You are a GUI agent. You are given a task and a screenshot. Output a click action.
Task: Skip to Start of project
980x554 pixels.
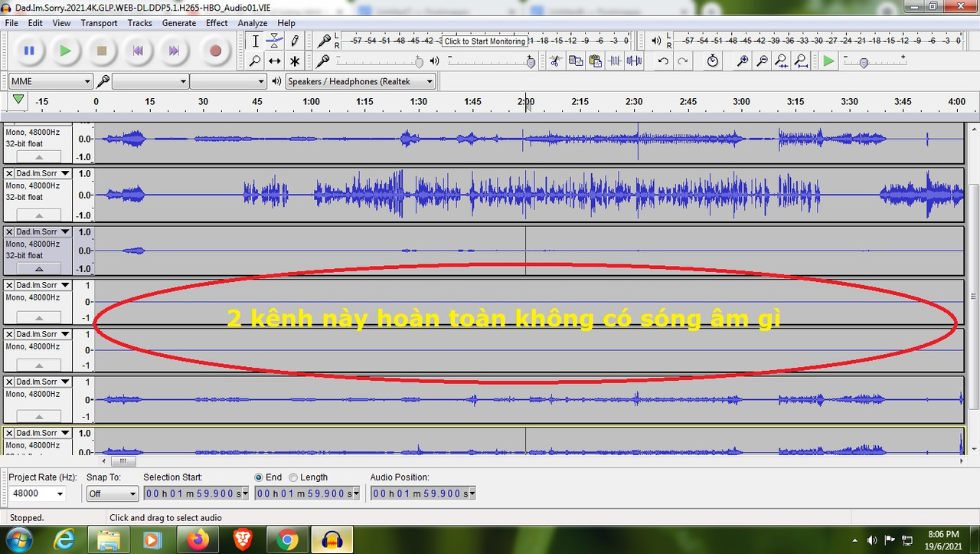(138, 51)
